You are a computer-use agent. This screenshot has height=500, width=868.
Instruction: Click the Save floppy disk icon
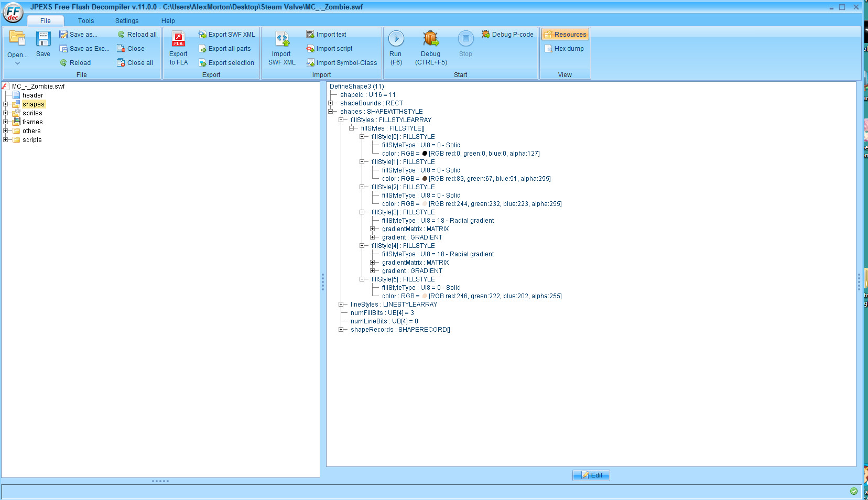[x=43, y=39]
